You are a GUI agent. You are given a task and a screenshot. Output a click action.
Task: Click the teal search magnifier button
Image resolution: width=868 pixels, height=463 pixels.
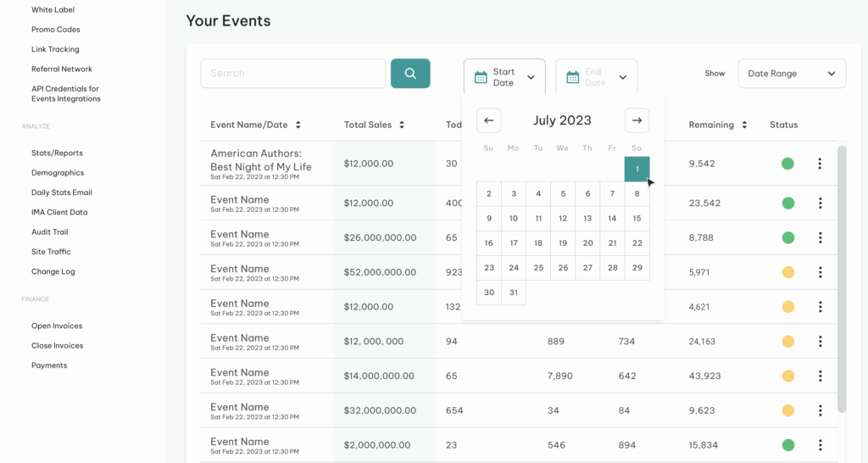(x=410, y=74)
